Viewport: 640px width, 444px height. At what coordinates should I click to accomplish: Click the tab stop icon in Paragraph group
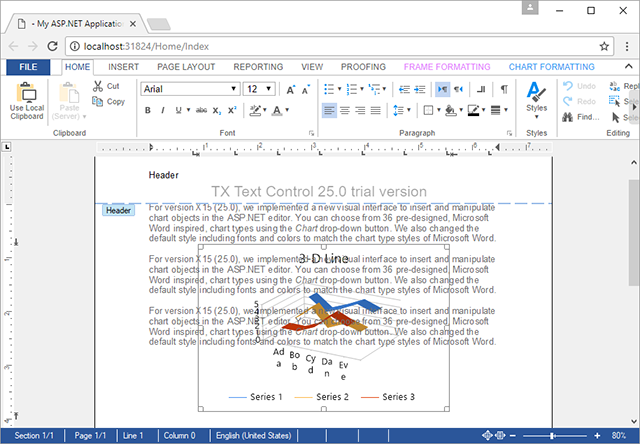(x=481, y=89)
